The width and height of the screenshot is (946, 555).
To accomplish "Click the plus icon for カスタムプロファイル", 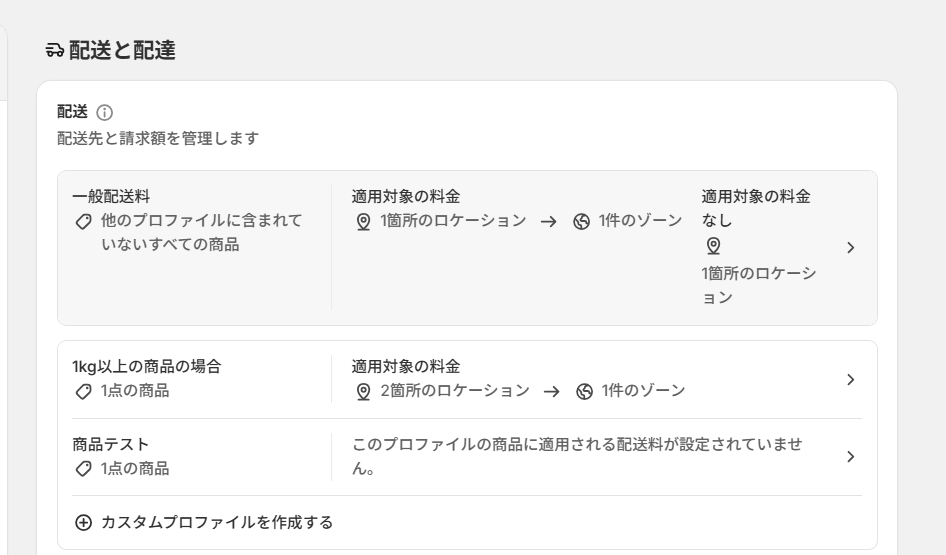I will 83,522.
